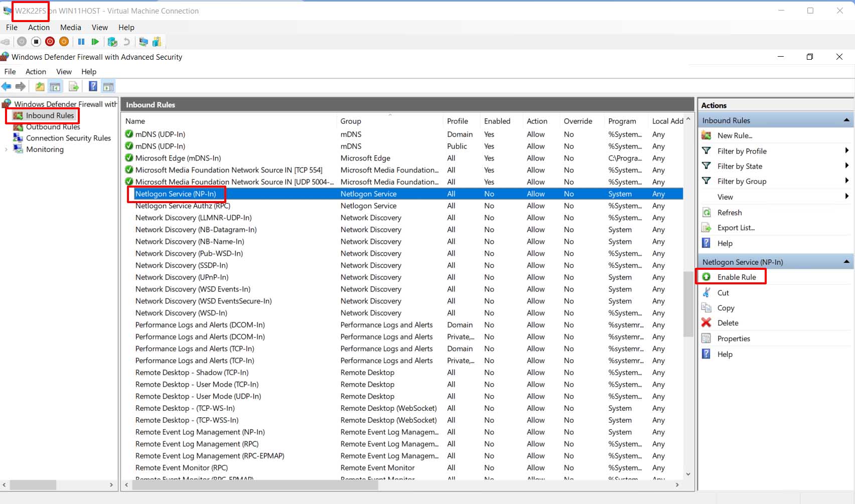Open the Filter by Group submenu arrow

point(846,181)
